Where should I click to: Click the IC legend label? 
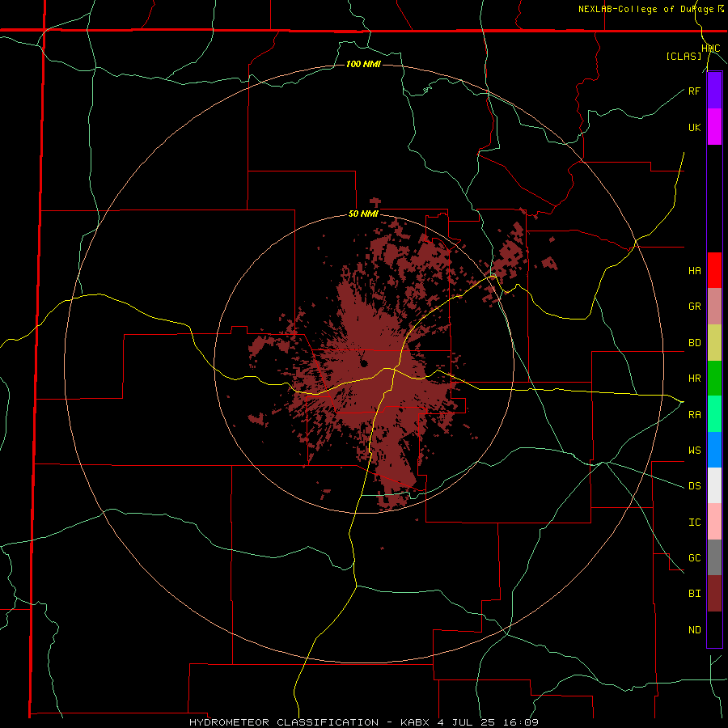(694, 523)
